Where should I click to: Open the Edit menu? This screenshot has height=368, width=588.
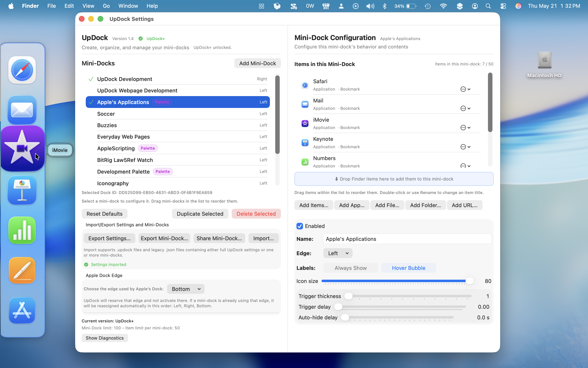69,6
